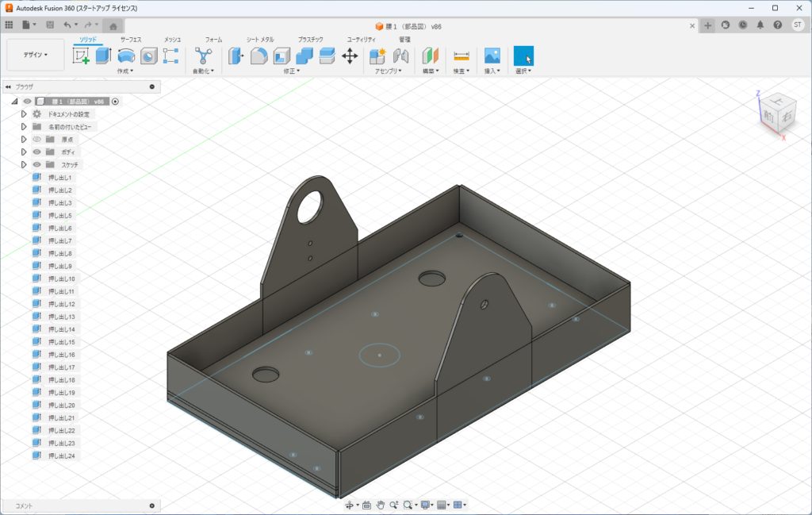The image size is (812, 515).
Task: Hide the ボディ folder with eye icon
Action: tap(36, 152)
